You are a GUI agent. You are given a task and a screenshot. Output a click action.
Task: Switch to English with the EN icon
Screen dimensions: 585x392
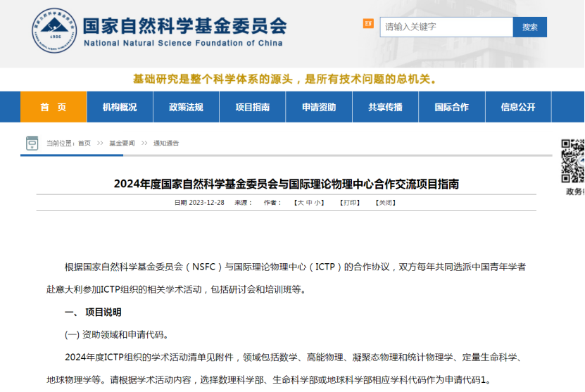click(x=367, y=23)
